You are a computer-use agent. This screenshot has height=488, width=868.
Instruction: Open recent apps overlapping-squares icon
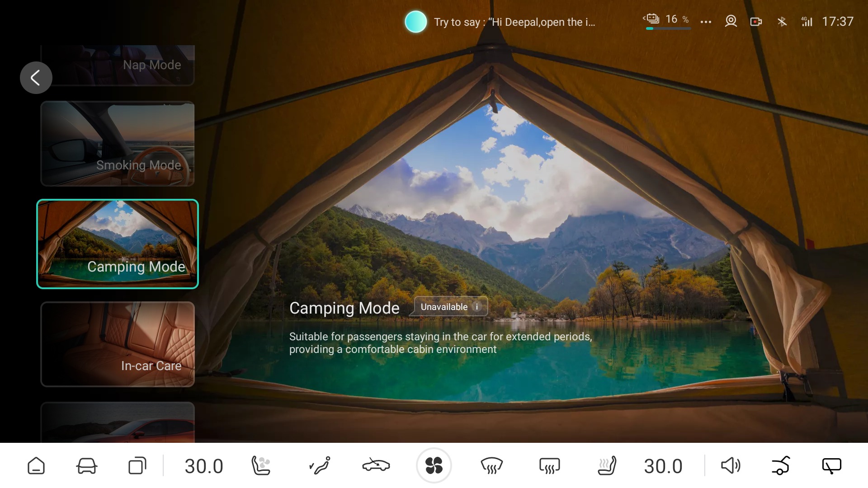pyautogui.click(x=137, y=466)
